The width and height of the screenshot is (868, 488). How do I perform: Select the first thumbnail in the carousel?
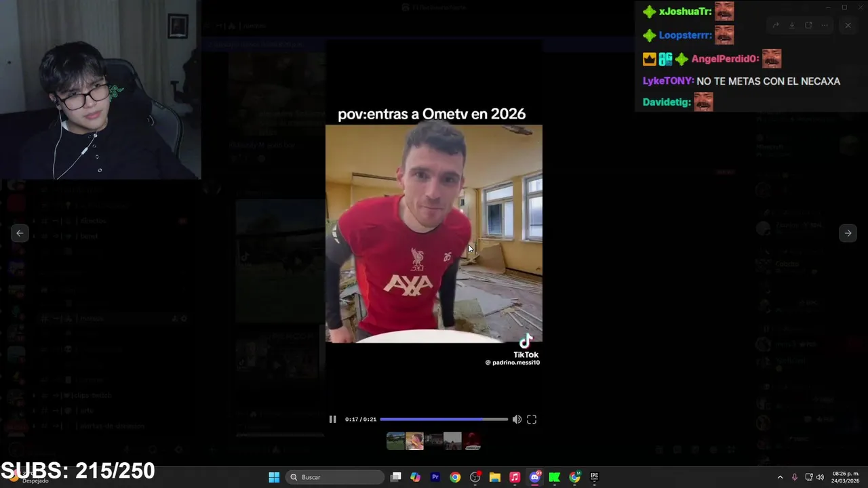click(395, 441)
